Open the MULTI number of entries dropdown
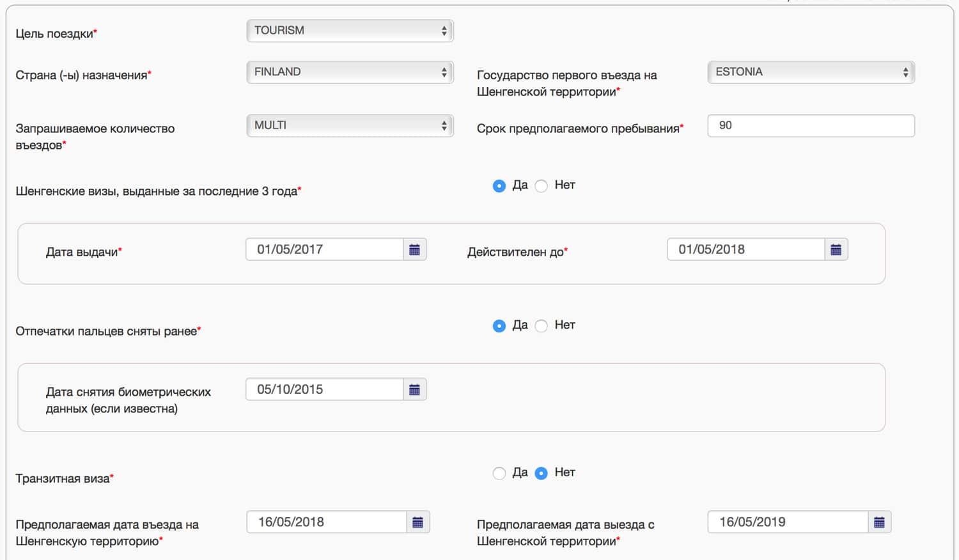This screenshot has height=560, width=959. (350, 125)
